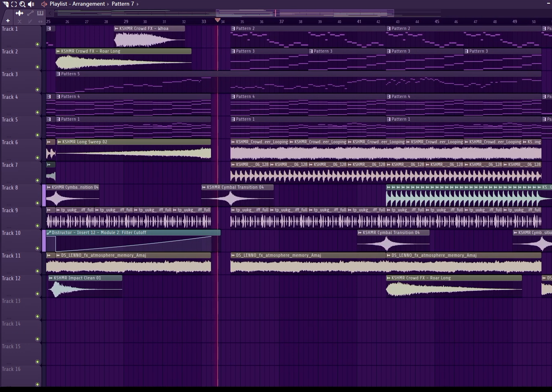
Task: Select the Track 16 header
Action: click(x=21, y=377)
